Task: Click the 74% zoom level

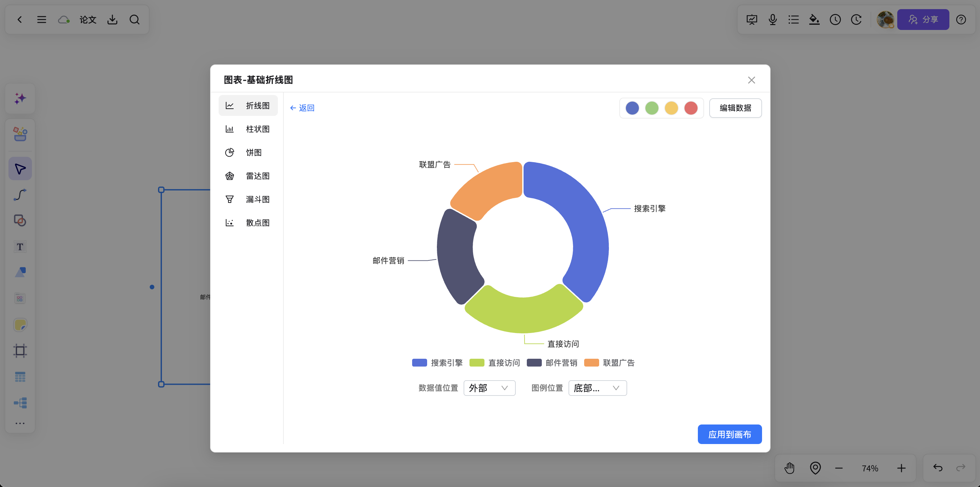Action: 870,468
